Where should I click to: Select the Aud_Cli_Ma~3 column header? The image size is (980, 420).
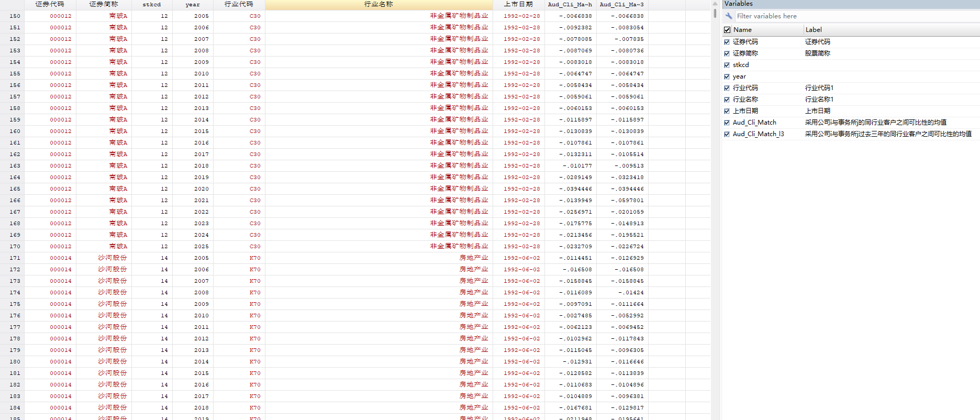pos(622,4)
